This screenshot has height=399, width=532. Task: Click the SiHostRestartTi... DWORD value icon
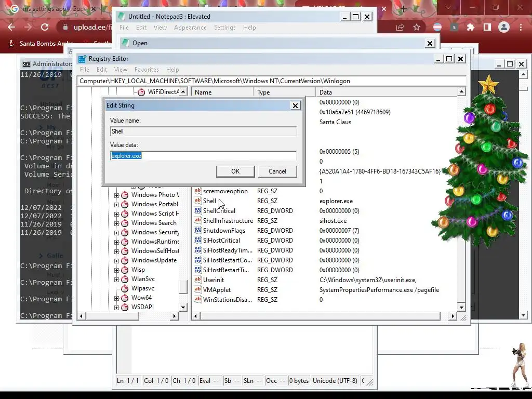198,270
